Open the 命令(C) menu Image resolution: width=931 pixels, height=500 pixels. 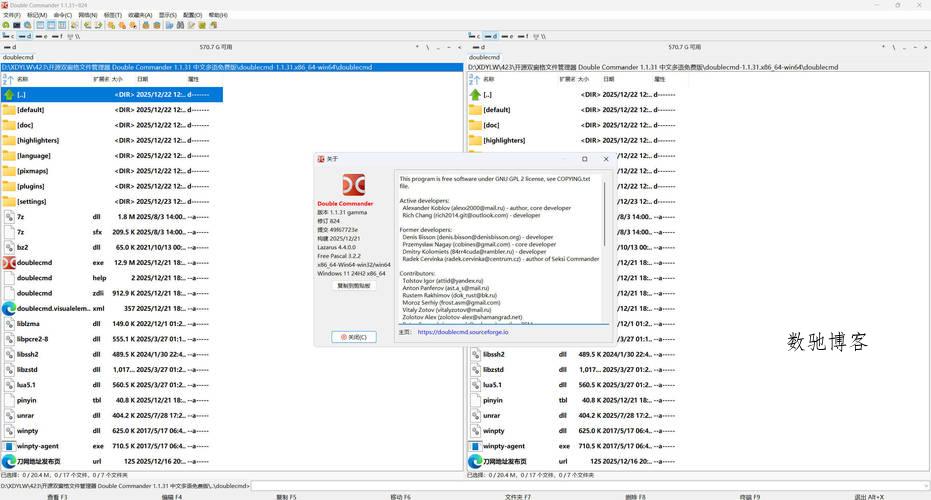point(62,15)
